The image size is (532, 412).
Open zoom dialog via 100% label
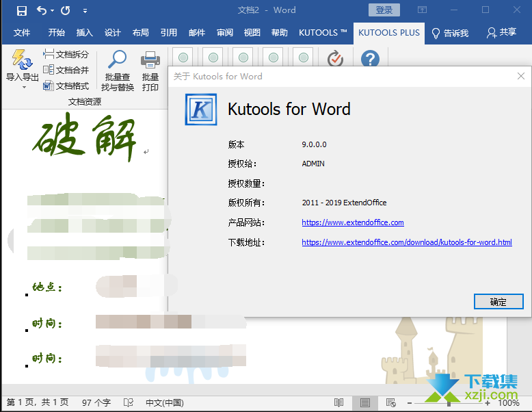coord(509,403)
